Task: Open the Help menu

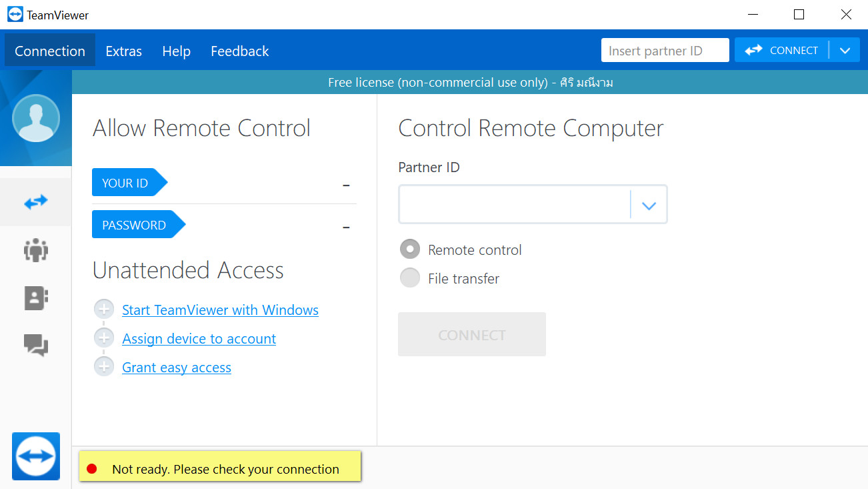Action: coord(177,51)
